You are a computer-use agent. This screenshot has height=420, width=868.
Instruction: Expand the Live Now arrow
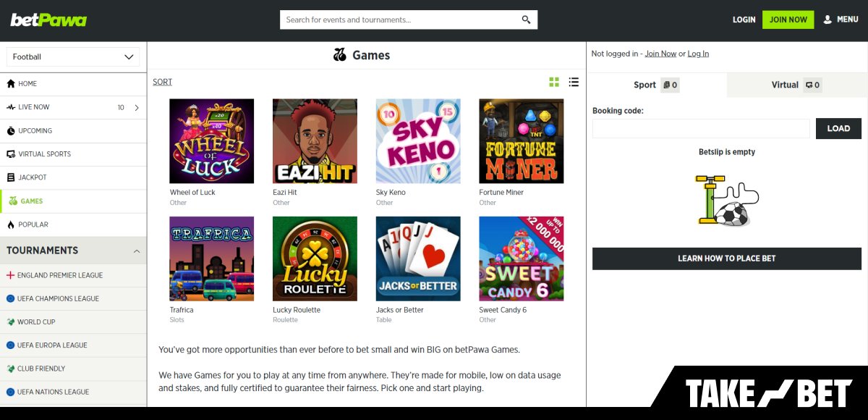(x=137, y=107)
